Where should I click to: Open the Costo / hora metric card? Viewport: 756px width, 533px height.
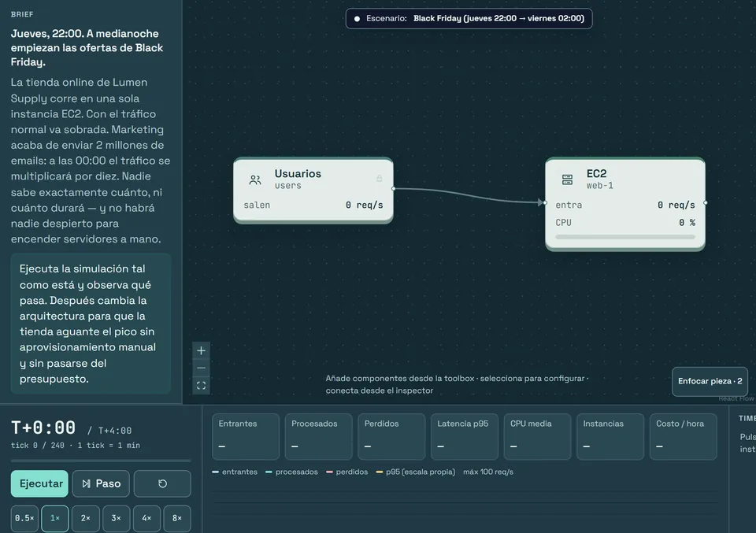click(684, 436)
